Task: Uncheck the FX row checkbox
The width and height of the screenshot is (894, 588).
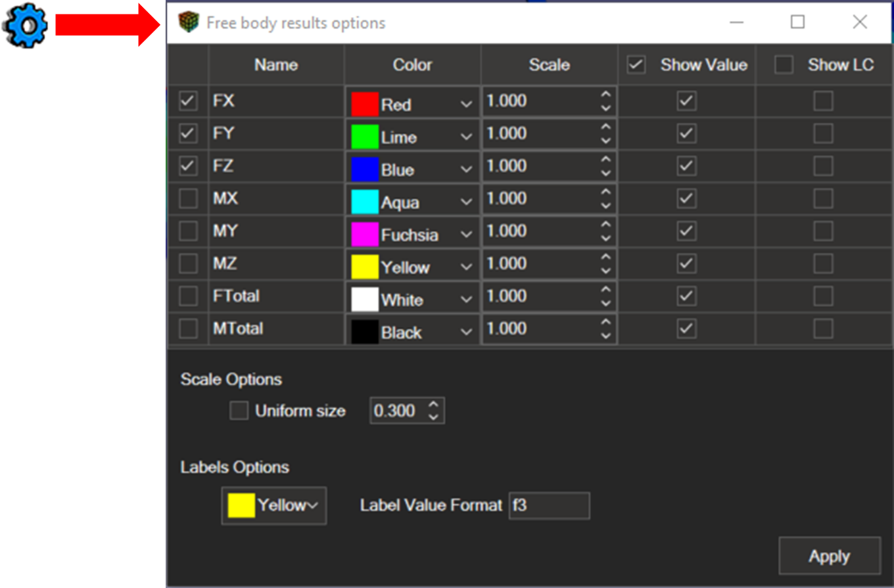Action: tap(188, 101)
